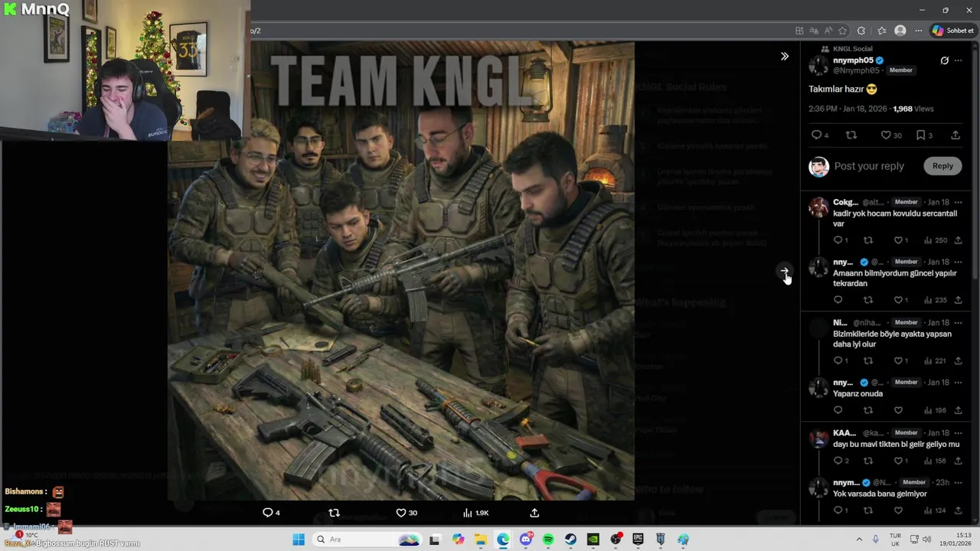
Task: Repost the 'kadir yok hocam' reply
Action: pyautogui.click(x=868, y=240)
